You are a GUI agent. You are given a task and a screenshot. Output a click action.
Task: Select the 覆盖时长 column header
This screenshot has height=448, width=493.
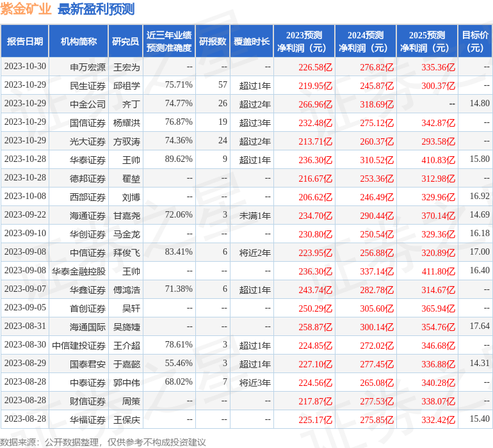pos(252,41)
